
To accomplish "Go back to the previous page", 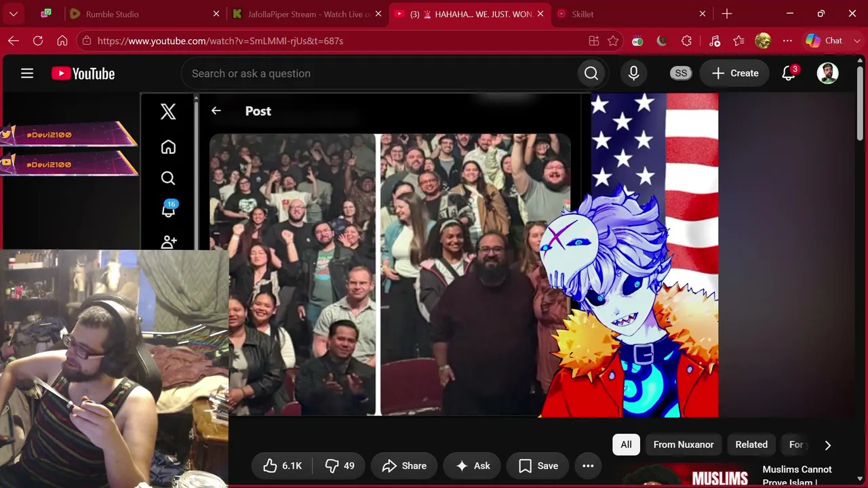I will coord(14,41).
